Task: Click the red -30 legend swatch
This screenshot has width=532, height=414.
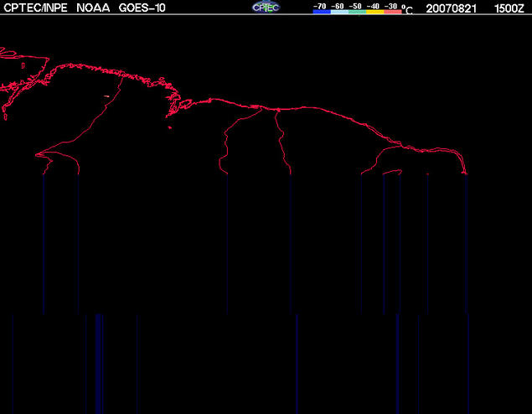Action: [393, 12]
